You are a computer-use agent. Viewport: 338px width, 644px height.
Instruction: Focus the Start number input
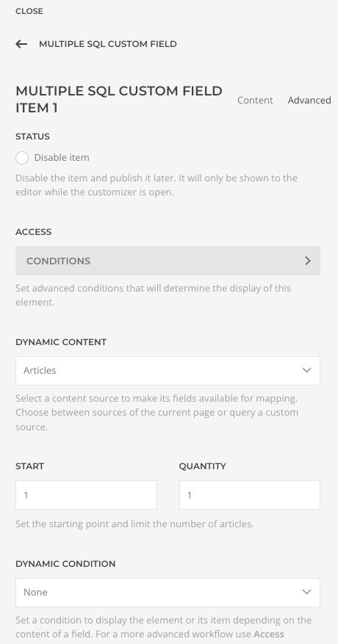point(87,495)
